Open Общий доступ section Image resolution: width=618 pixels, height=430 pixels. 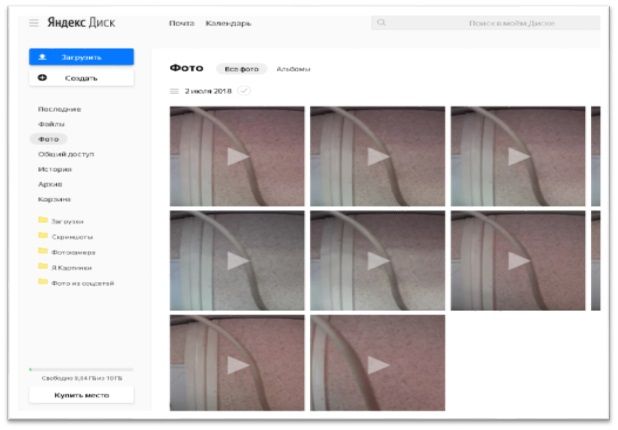66,154
